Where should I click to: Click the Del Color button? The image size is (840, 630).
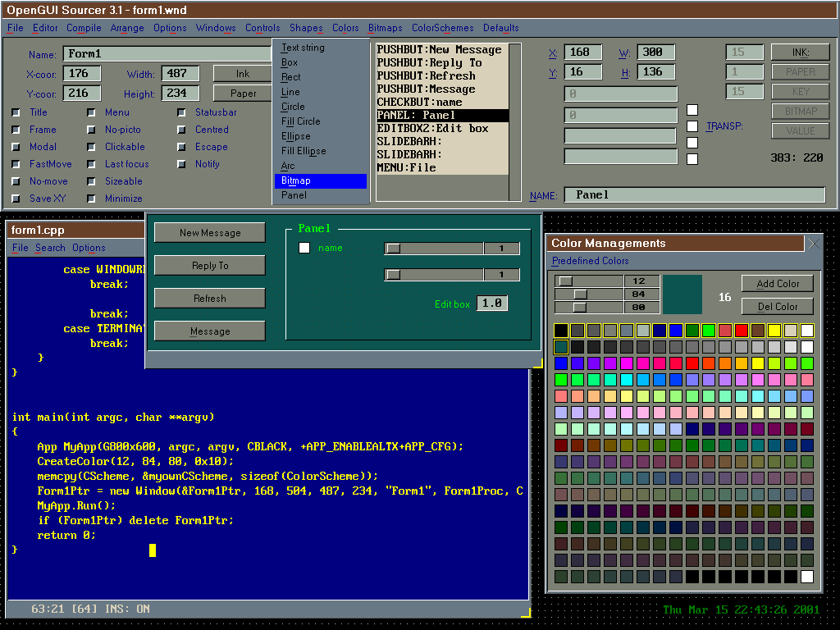tap(778, 307)
